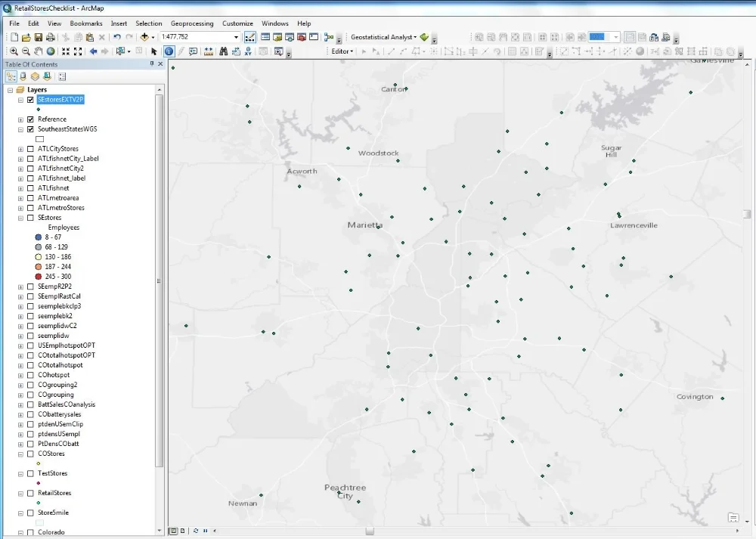Viewport: 756px width, 539px height.
Task: Switch to layout view button
Action: pos(182,531)
